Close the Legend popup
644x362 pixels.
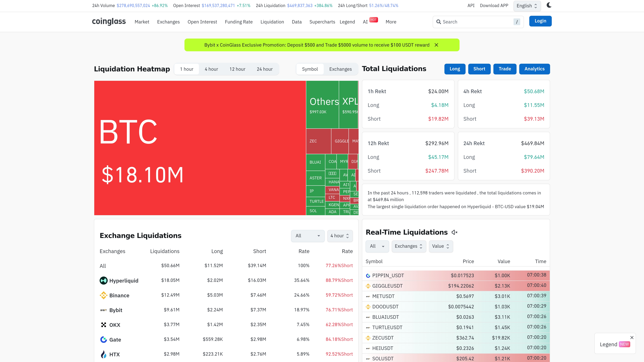(x=632, y=338)
